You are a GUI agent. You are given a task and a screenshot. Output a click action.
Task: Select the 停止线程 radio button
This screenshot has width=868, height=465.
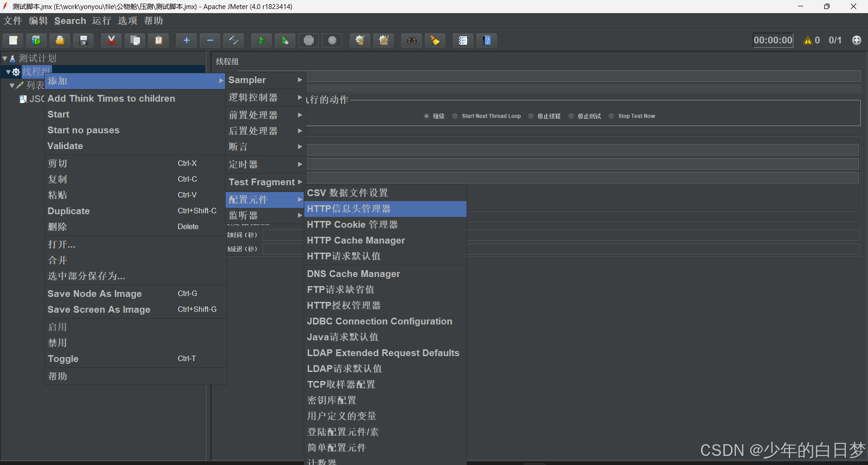click(x=531, y=116)
